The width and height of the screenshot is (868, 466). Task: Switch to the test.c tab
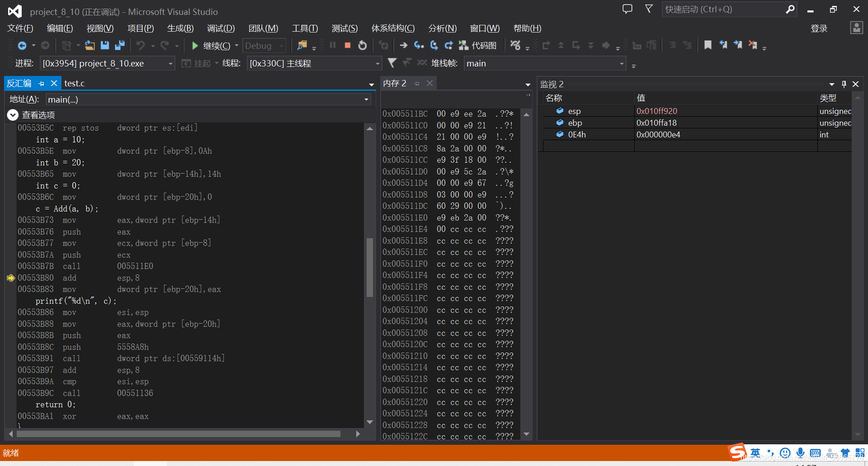pos(74,84)
